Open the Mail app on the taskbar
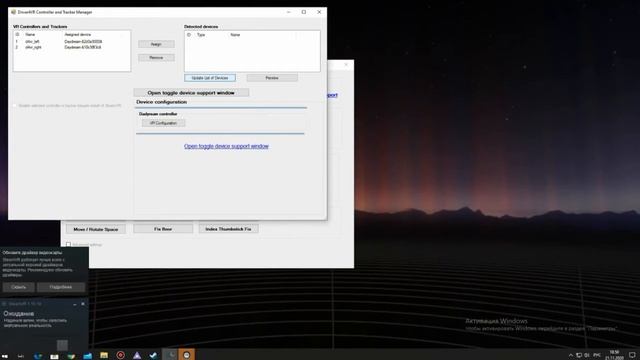This screenshot has width=640, height=360. pyautogui.click(x=87, y=356)
